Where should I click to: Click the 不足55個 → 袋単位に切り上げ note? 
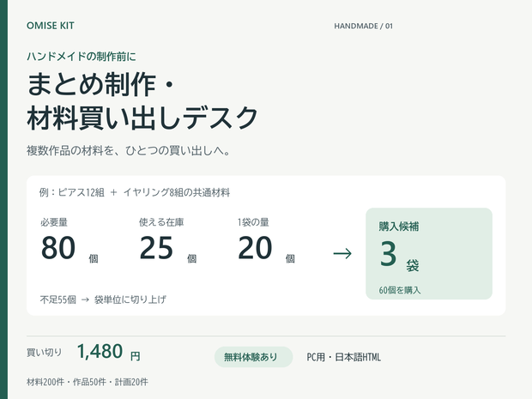pos(103,299)
